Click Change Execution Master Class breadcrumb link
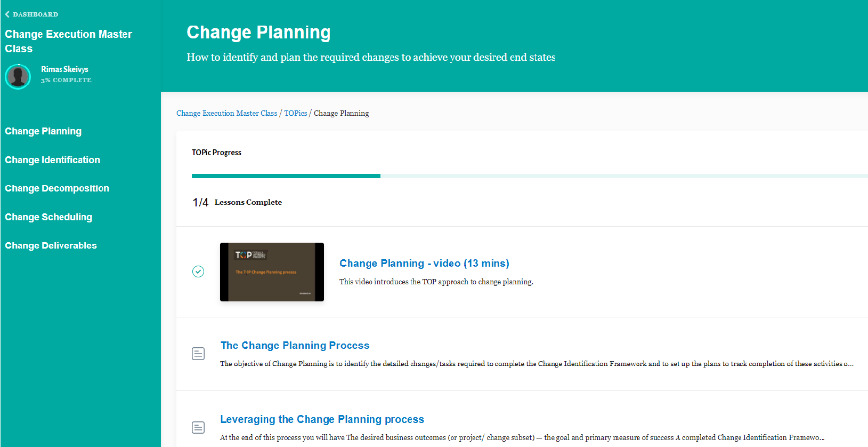The width and height of the screenshot is (868, 447). (x=226, y=113)
